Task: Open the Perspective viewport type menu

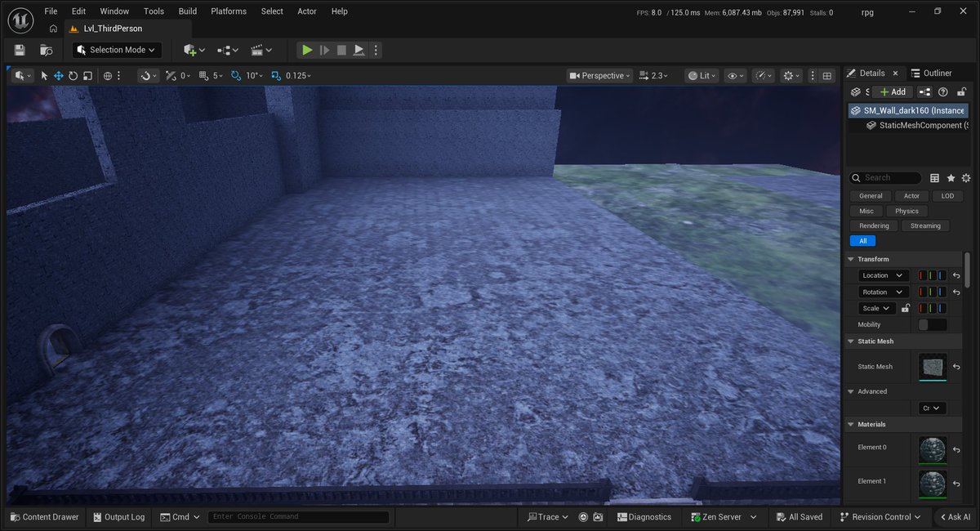Action: coord(600,75)
